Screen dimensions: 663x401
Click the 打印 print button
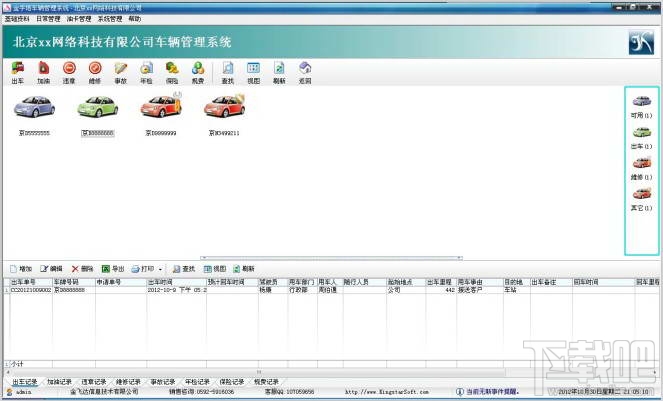[x=143, y=269]
